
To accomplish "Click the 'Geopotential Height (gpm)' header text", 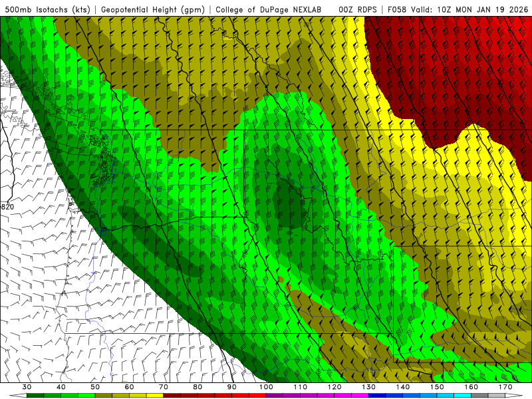I will tap(153, 9).
